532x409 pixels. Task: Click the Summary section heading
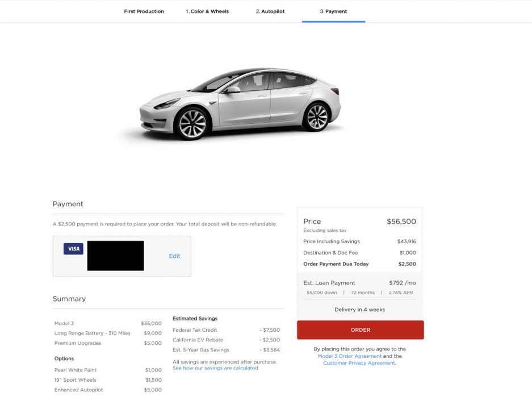point(69,299)
